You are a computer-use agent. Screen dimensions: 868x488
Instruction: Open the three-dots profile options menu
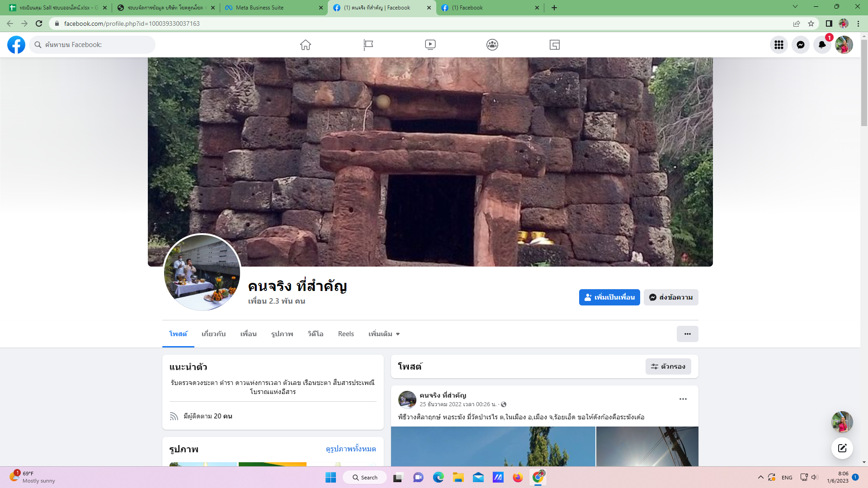687,334
